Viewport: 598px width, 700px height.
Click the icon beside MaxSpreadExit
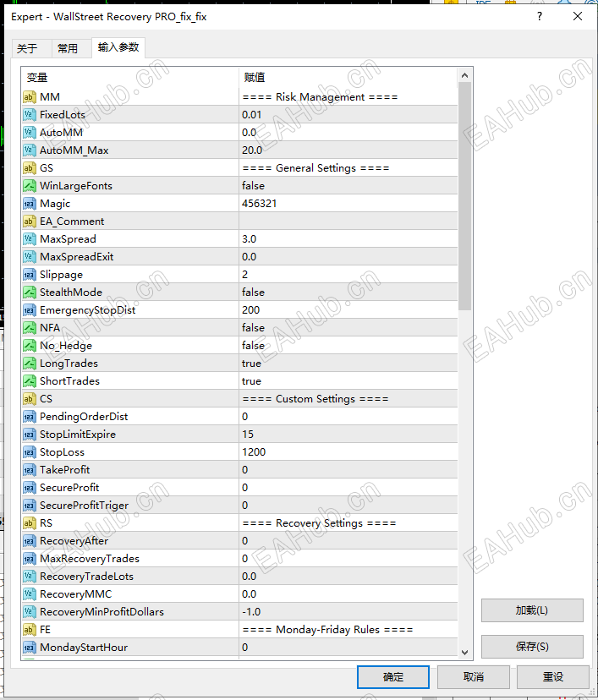29,257
